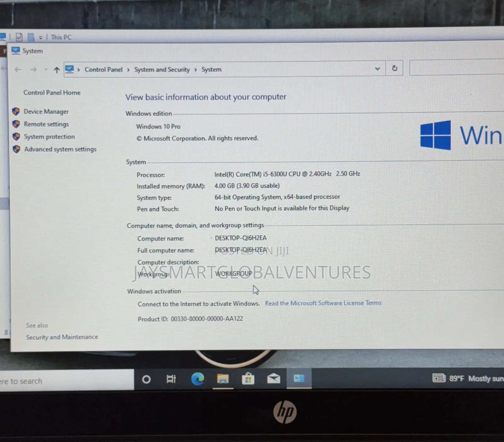
Task: Select System and Security breadcrumb
Action: [162, 70]
